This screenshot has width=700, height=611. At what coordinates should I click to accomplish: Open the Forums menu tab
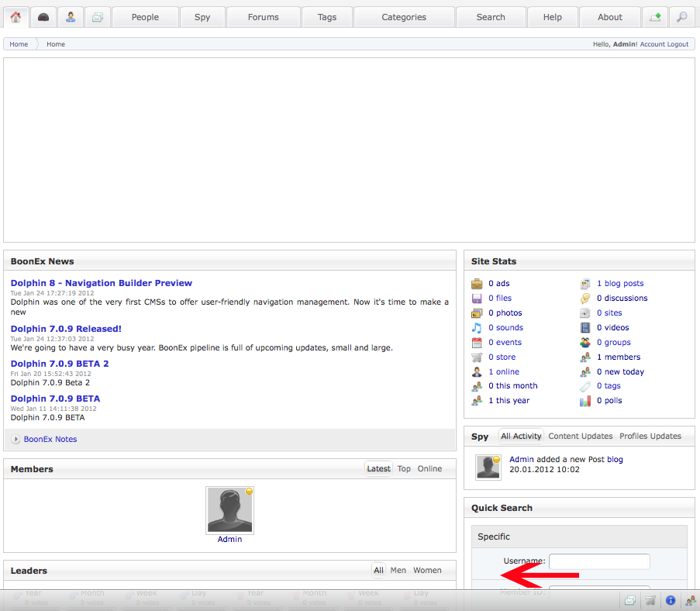(263, 17)
